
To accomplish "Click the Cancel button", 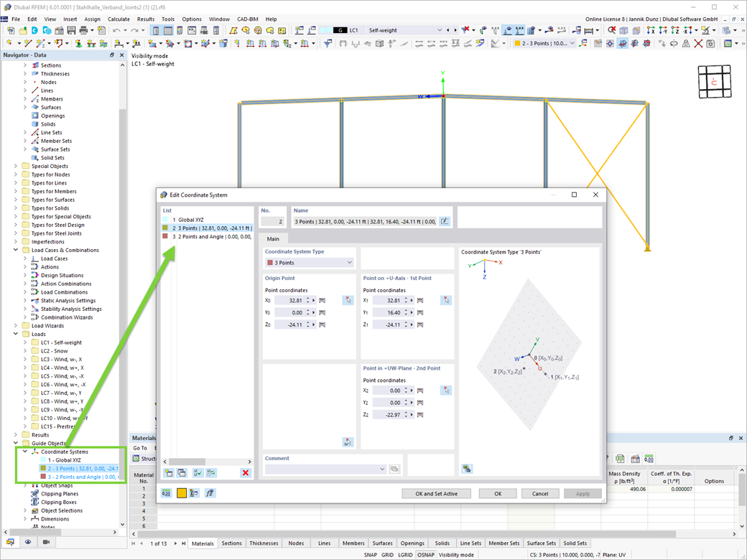I will point(540,494).
